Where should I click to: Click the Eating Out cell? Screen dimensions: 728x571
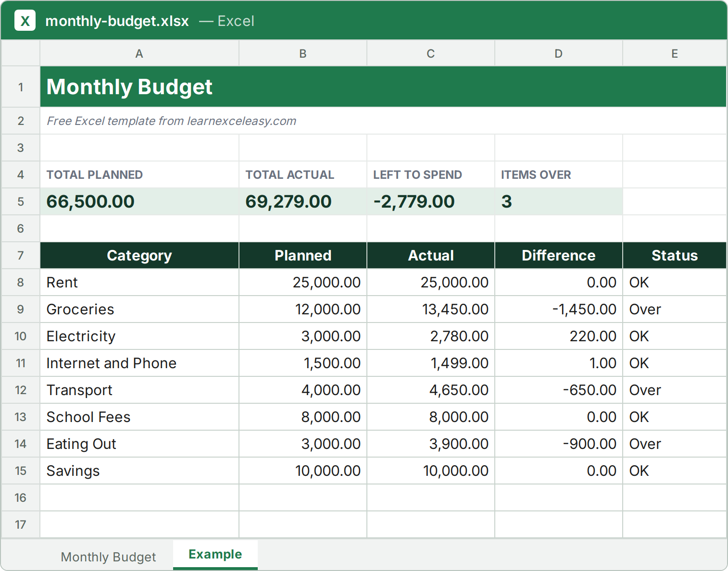click(x=139, y=444)
